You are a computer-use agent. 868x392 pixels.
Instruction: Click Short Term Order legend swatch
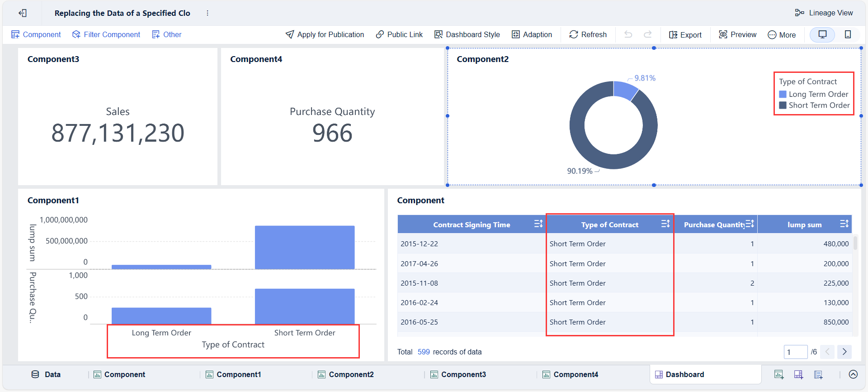coord(783,105)
